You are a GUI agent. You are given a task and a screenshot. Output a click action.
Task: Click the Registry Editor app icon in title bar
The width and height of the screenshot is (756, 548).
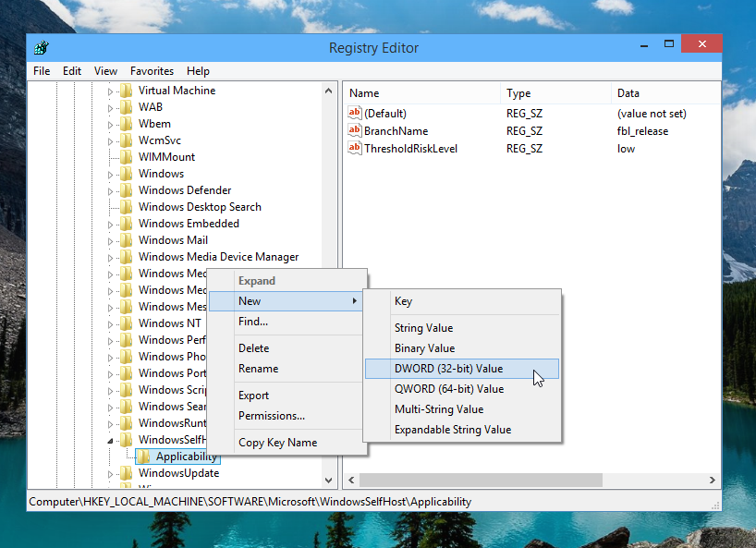click(x=42, y=48)
